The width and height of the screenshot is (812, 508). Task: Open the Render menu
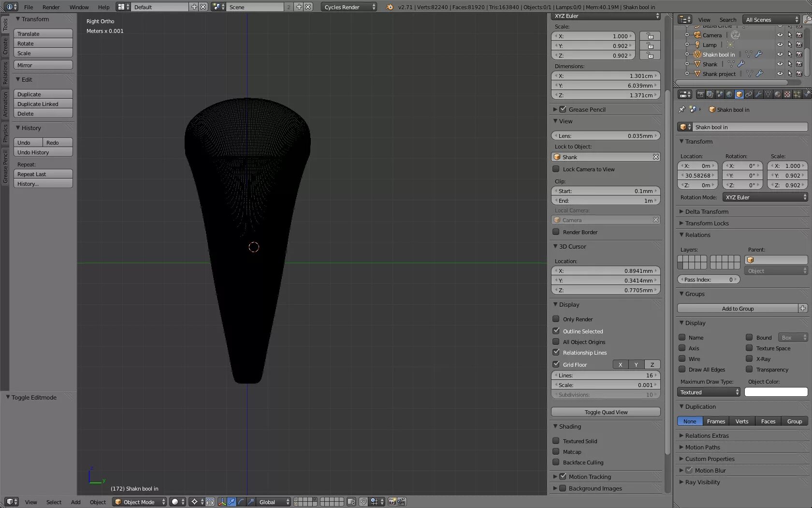point(51,7)
